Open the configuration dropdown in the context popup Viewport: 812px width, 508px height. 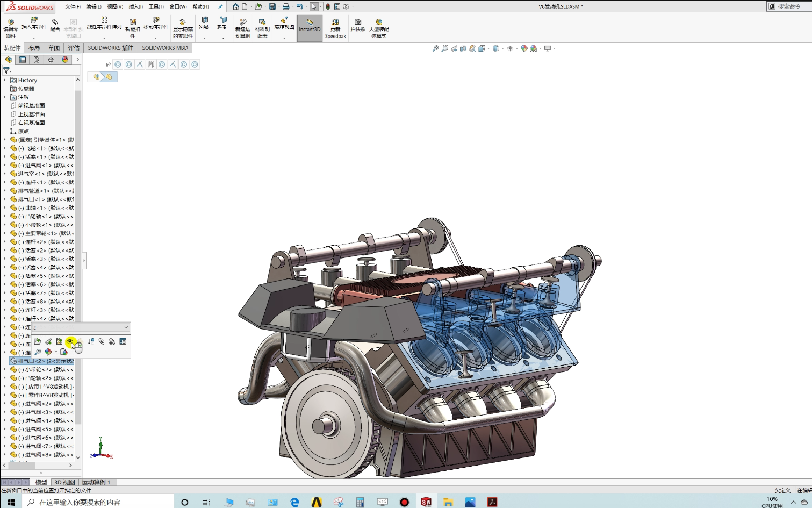[x=125, y=327]
